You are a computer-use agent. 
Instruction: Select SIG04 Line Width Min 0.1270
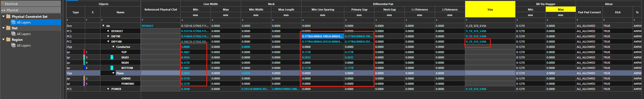pyautogui.click(x=195, y=62)
